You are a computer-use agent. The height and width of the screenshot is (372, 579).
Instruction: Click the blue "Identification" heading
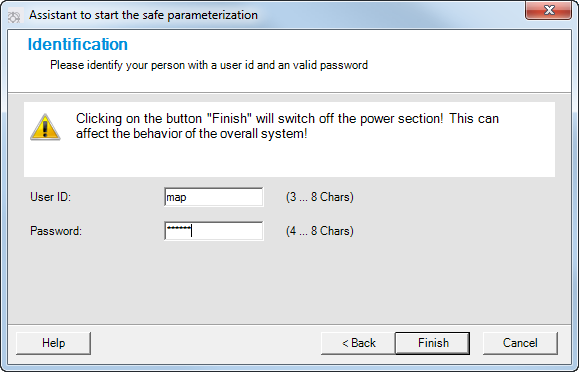[x=78, y=44]
